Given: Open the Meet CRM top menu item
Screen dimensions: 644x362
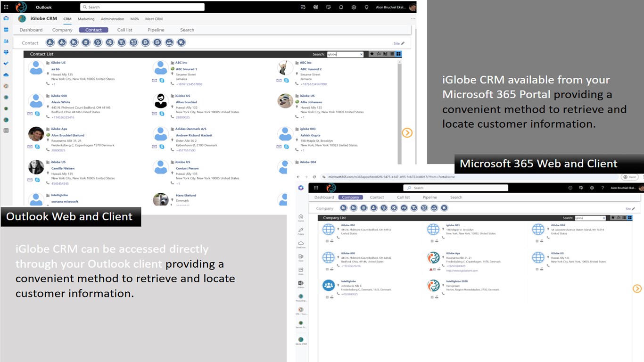Looking at the screenshot, I should [x=154, y=19].
